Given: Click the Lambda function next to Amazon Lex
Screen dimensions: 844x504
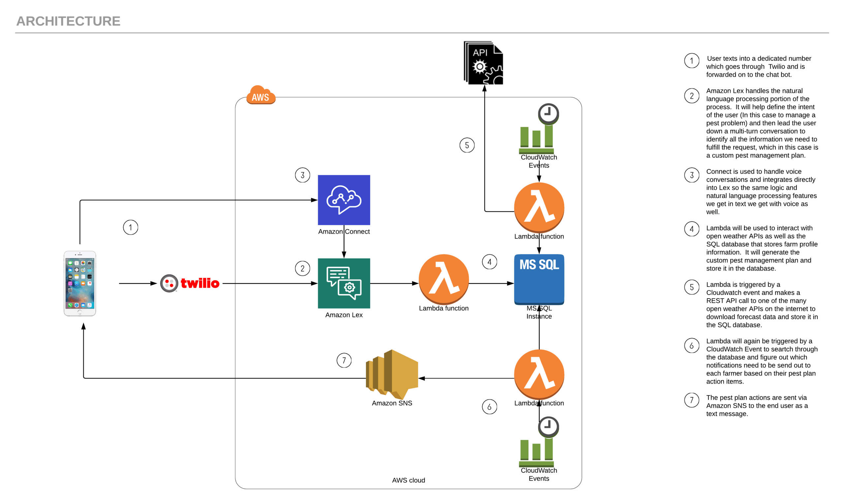Looking at the screenshot, I should coord(443,279).
